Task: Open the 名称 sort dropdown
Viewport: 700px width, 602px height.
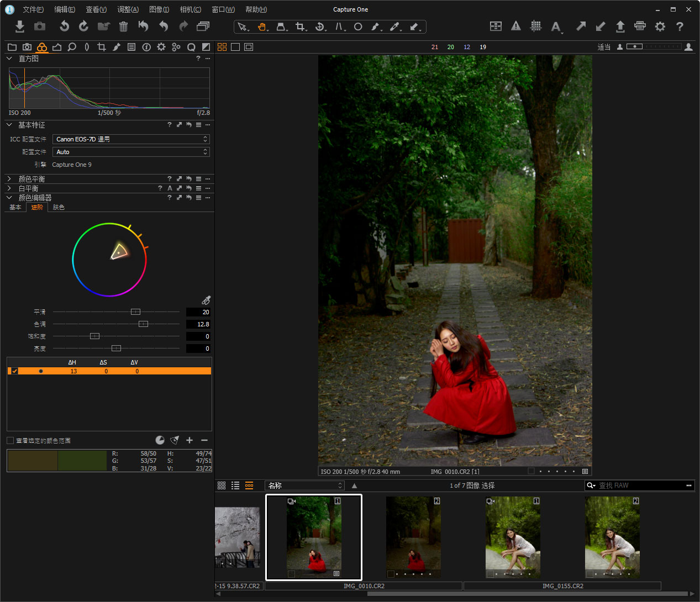Action: point(304,485)
